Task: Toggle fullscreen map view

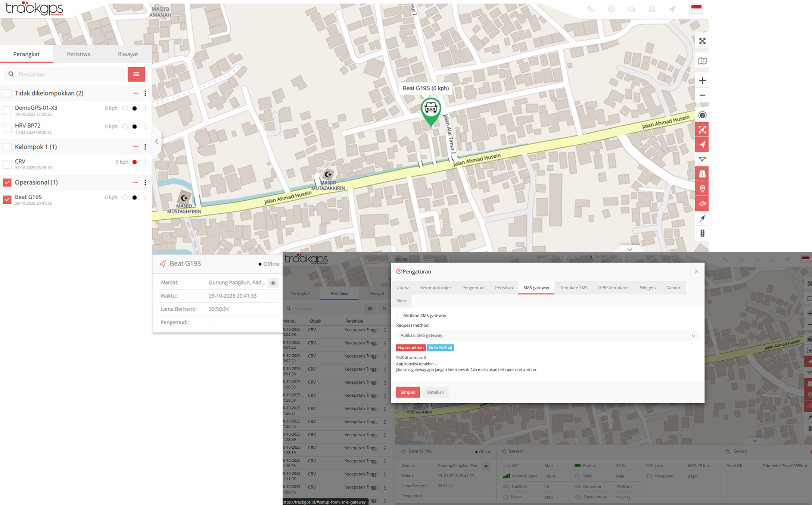Action: pyautogui.click(x=702, y=41)
